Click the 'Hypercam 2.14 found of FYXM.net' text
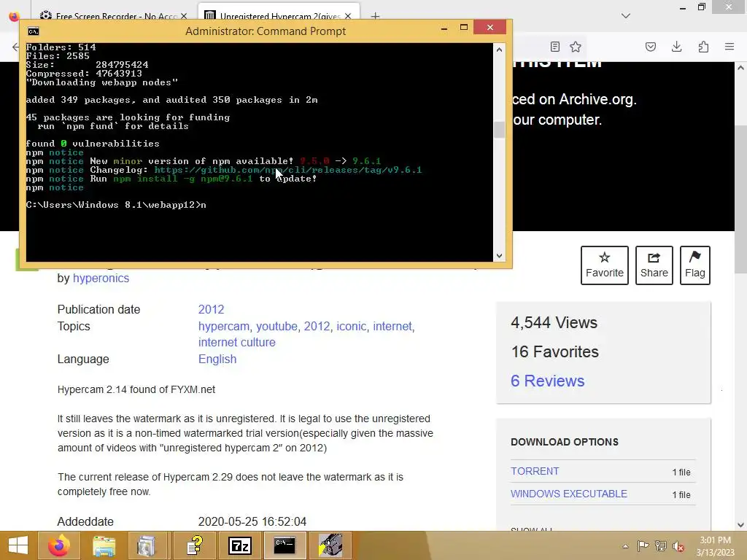 (136, 389)
